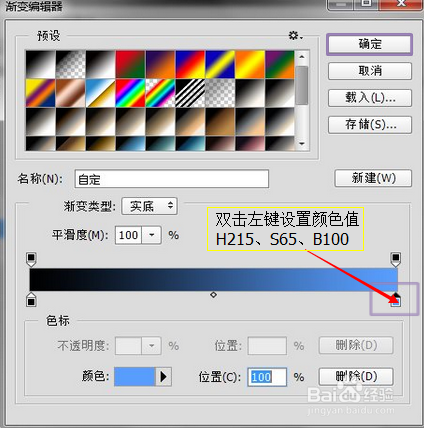Select the opaque rainbow spectrum preset

click(x=130, y=93)
